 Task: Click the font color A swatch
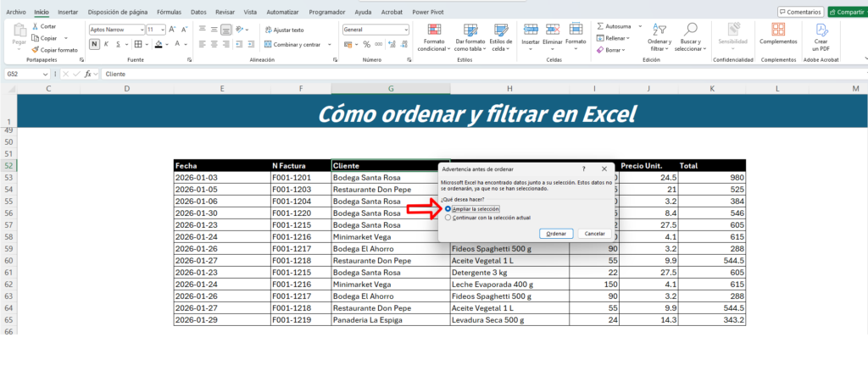177,44
